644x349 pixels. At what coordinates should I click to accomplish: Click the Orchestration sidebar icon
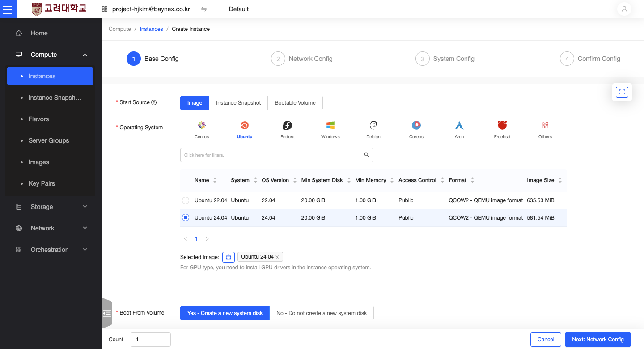coord(19,250)
